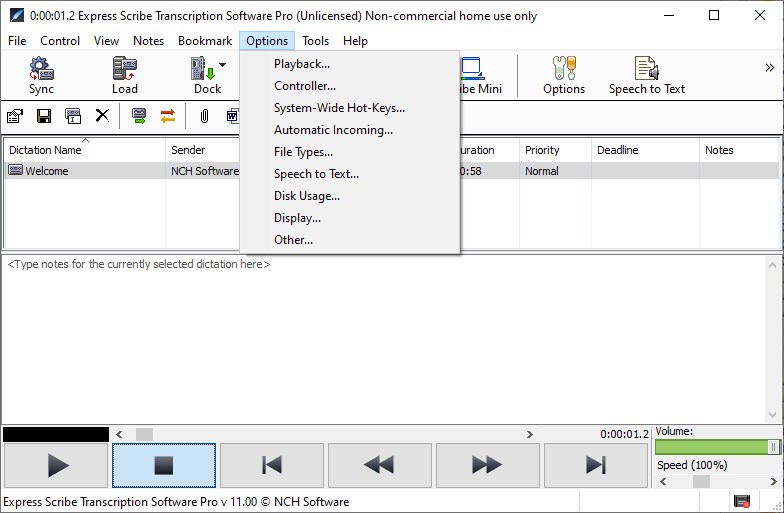784x513 pixels.
Task: Click the dictation properties icon in small toolbar
Action: click(15, 116)
